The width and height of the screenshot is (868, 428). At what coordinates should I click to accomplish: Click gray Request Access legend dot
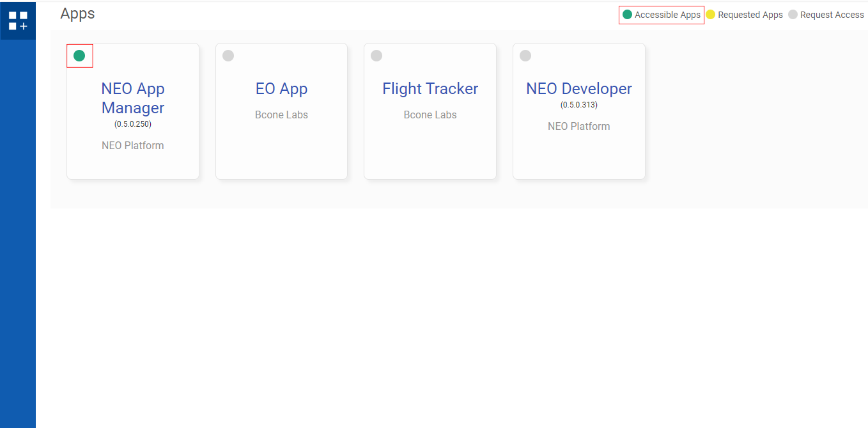793,15
